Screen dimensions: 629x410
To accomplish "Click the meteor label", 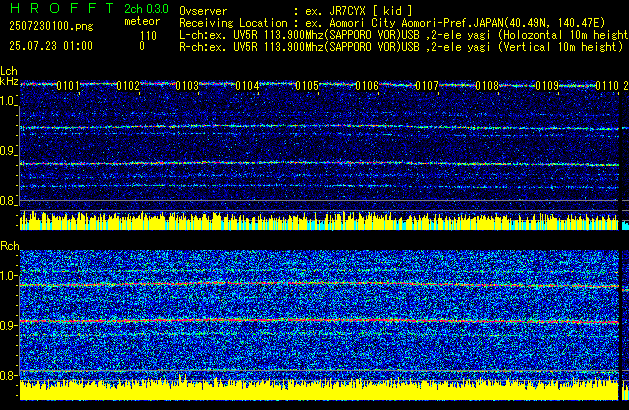I will (142, 21).
